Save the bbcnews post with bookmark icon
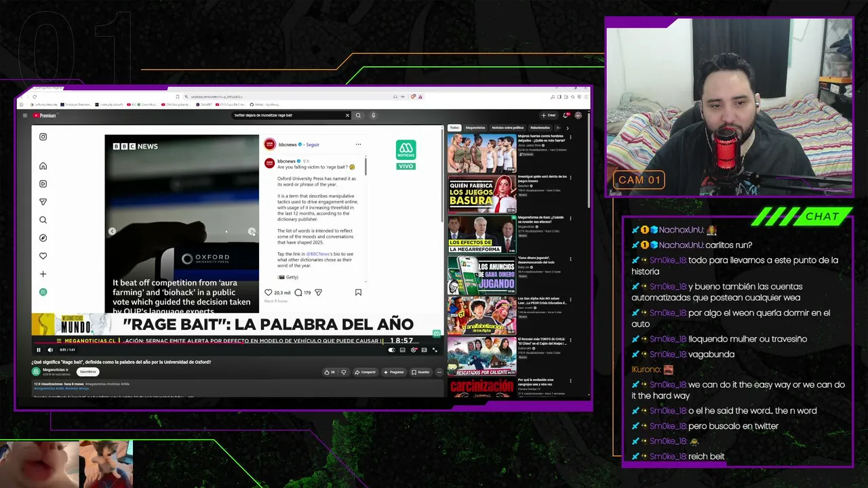This screenshot has height=488, width=868. click(x=358, y=292)
